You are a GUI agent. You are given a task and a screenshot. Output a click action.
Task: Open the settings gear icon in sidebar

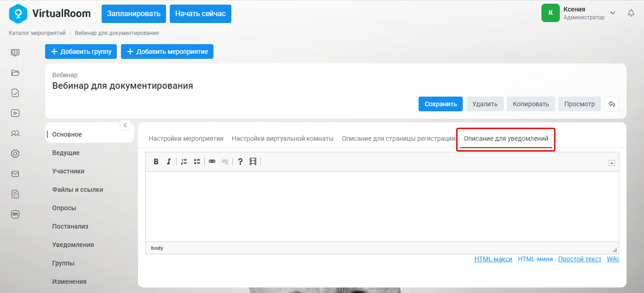click(x=15, y=154)
